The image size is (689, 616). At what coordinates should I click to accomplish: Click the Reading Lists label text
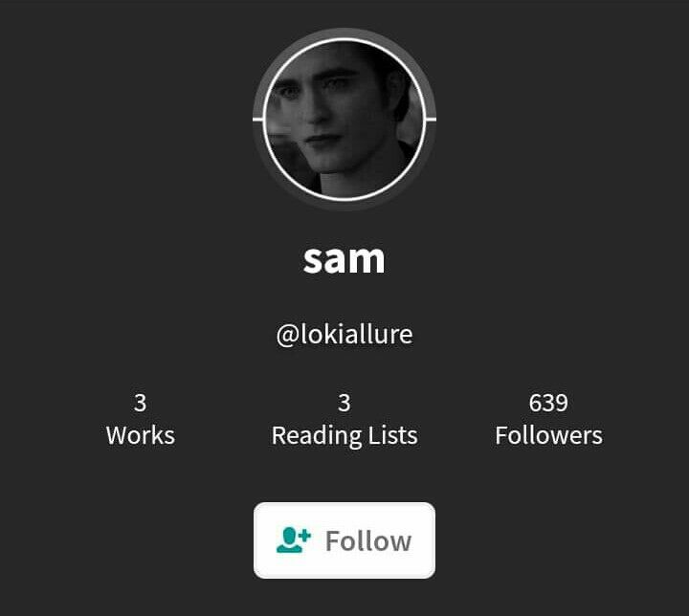[344, 436]
